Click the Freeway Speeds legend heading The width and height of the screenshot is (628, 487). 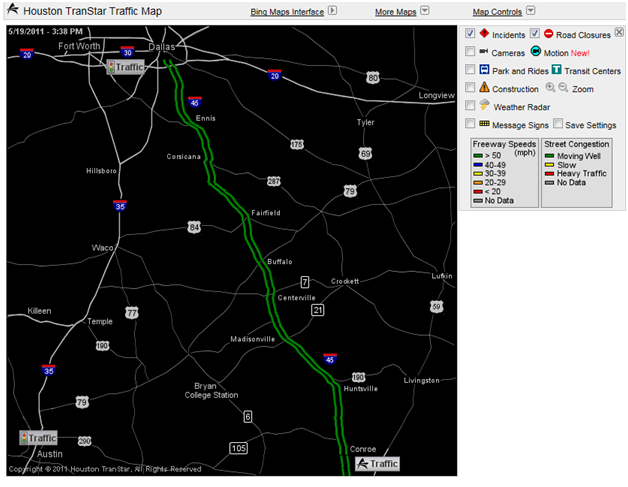tap(504, 144)
